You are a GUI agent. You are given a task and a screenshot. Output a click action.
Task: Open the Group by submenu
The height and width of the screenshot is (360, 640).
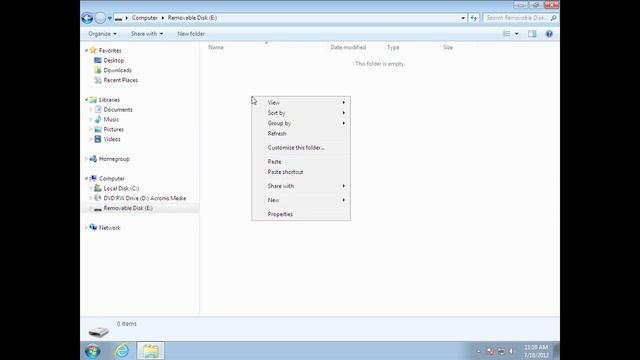coord(301,123)
